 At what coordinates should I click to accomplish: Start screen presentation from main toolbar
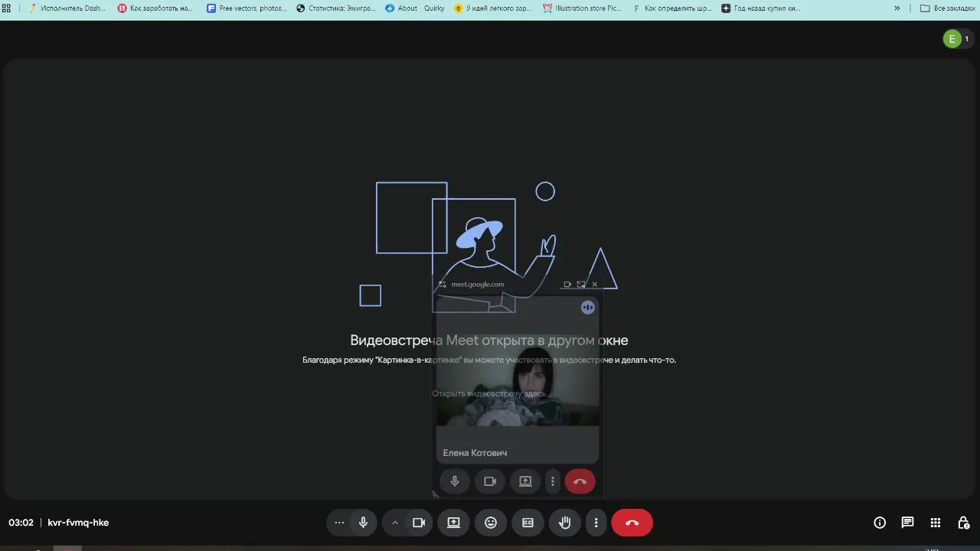454,523
